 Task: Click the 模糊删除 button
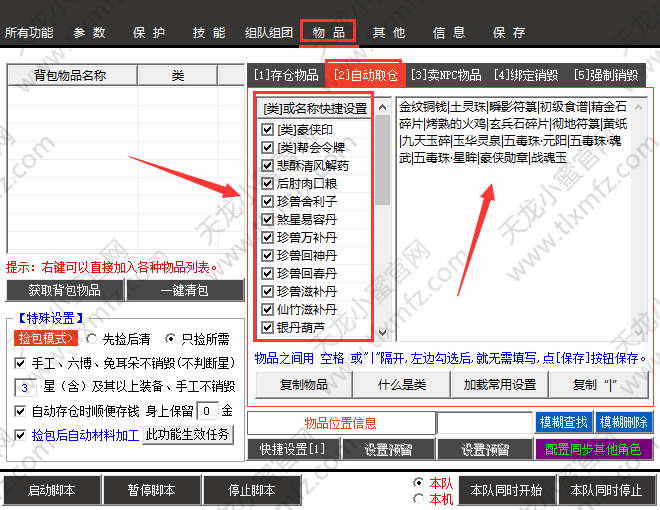tap(623, 422)
